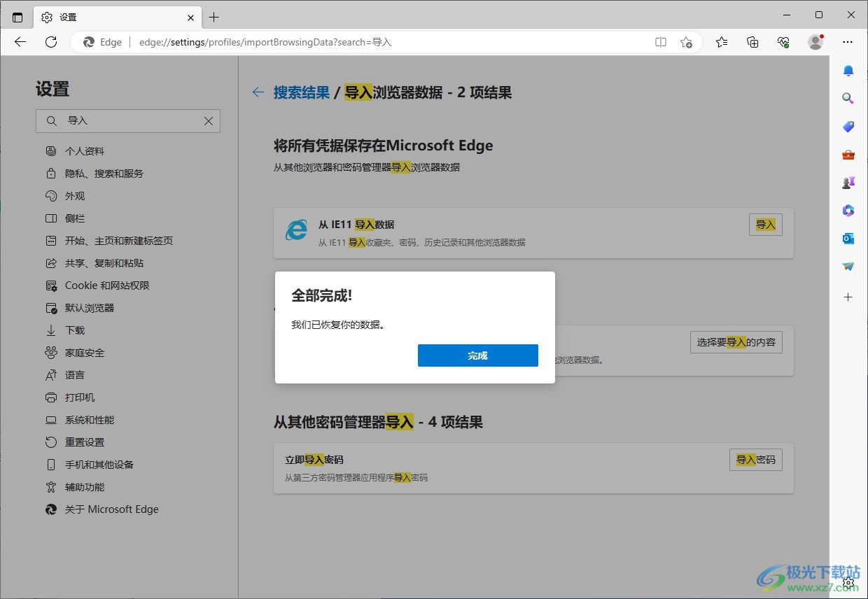Open sidebar search magnifier
868x599 pixels.
(848, 99)
